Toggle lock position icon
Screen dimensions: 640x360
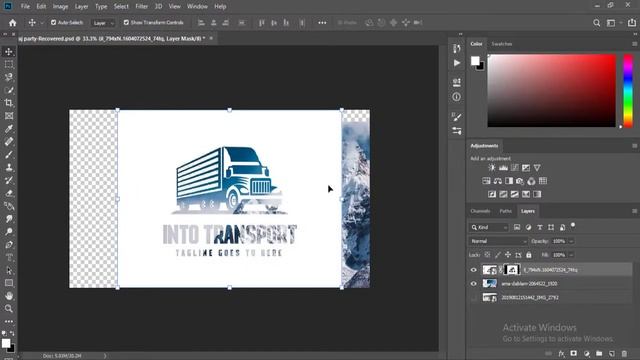pyautogui.click(x=508, y=255)
